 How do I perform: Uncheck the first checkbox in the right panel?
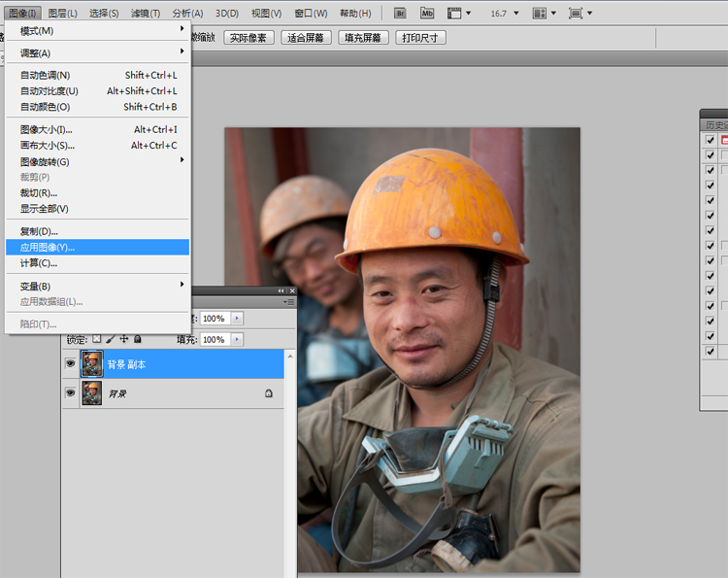pyautogui.click(x=710, y=140)
